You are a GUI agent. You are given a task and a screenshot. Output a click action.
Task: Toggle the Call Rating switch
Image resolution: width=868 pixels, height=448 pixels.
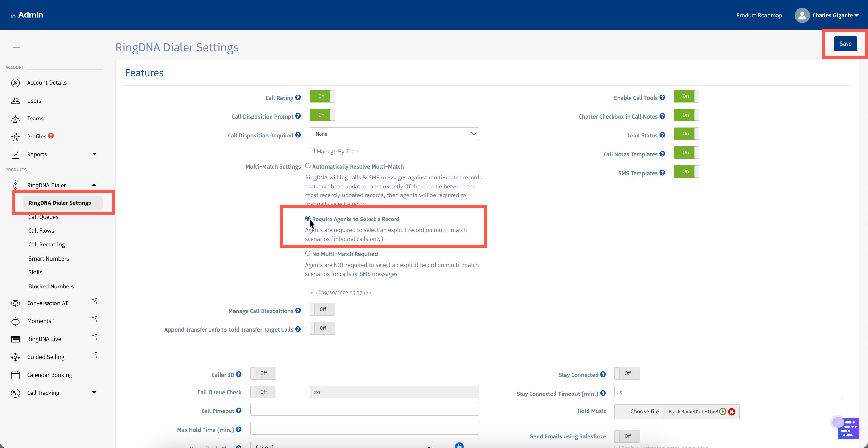(322, 96)
